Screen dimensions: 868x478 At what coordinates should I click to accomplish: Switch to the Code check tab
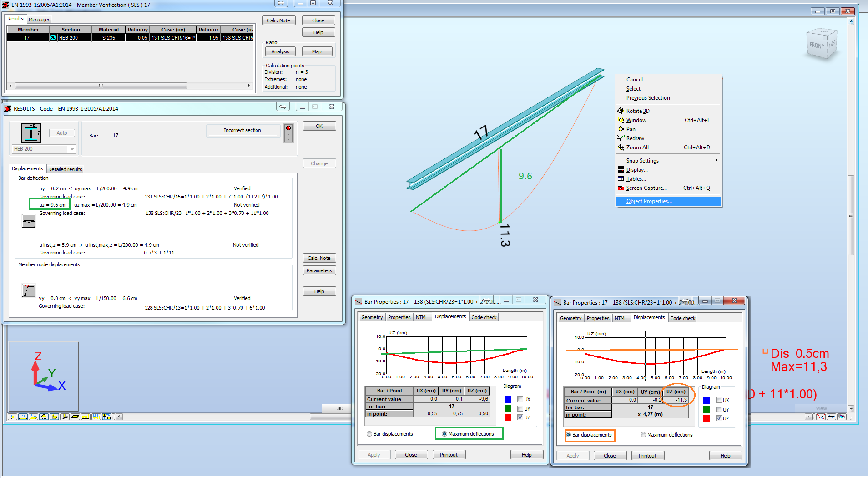coord(484,316)
